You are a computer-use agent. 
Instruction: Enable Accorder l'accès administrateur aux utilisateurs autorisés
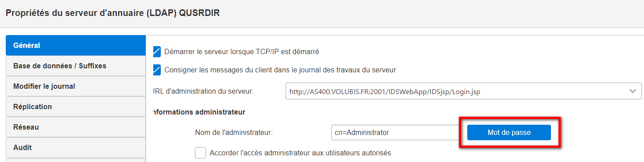[x=201, y=153]
